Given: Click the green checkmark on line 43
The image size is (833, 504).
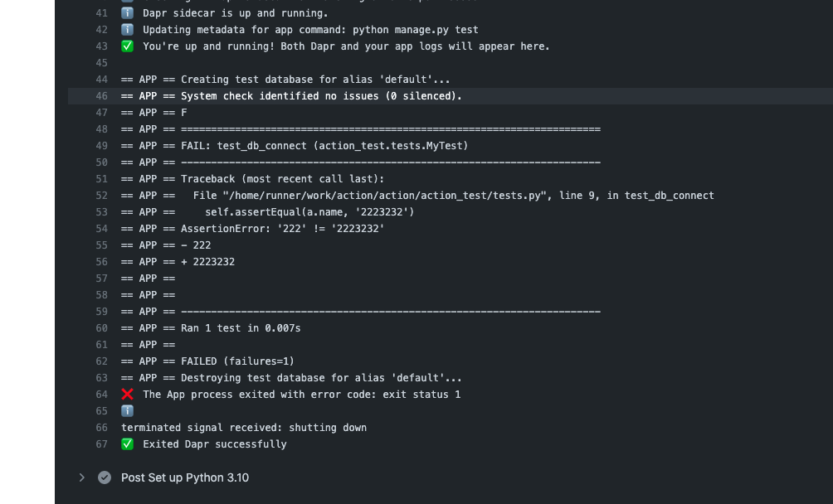Looking at the screenshot, I should point(126,46).
